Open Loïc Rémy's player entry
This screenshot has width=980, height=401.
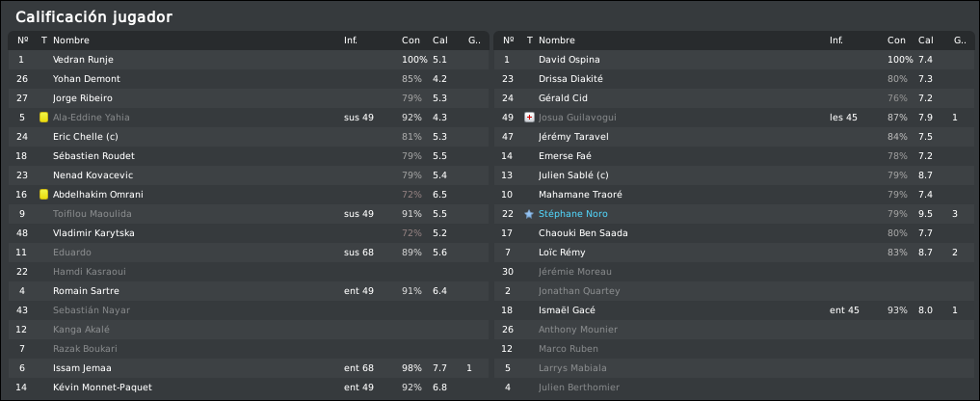[734, 253]
